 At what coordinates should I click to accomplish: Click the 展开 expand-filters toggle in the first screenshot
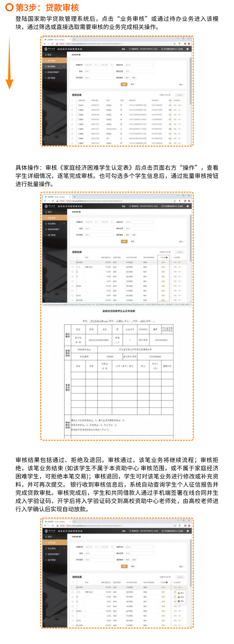(182, 85)
